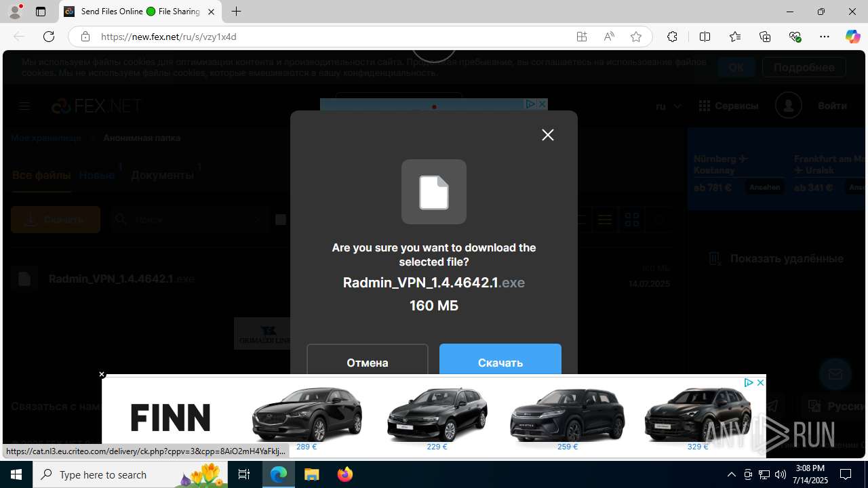
Task: Cancel the download with Отмена button
Action: (x=368, y=360)
